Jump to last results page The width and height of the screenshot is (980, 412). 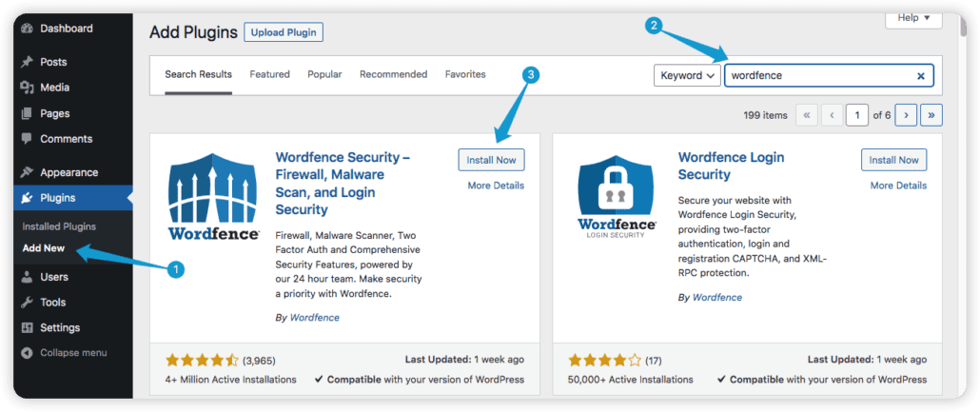point(931,115)
